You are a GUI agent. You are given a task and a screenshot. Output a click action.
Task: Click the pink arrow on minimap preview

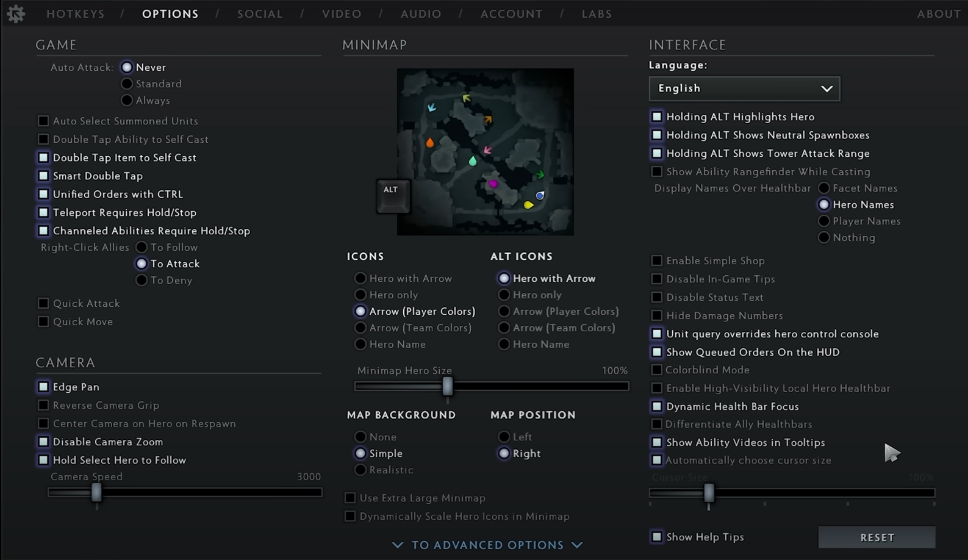tap(487, 149)
